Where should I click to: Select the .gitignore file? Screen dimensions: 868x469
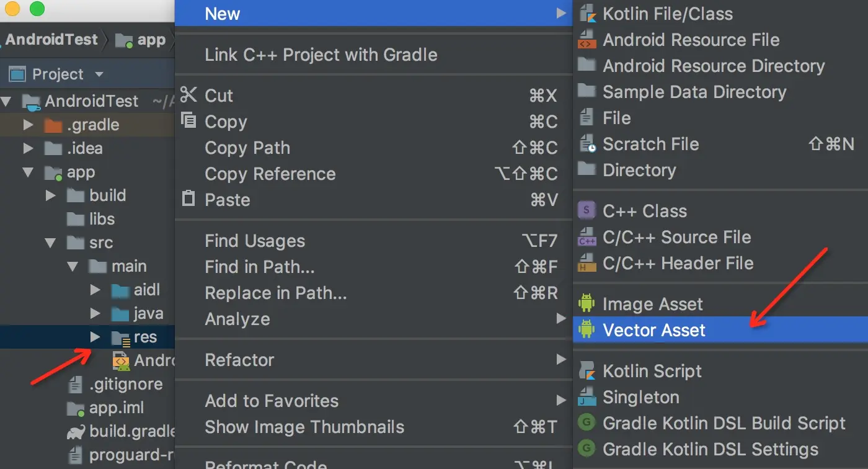coord(126,384)
